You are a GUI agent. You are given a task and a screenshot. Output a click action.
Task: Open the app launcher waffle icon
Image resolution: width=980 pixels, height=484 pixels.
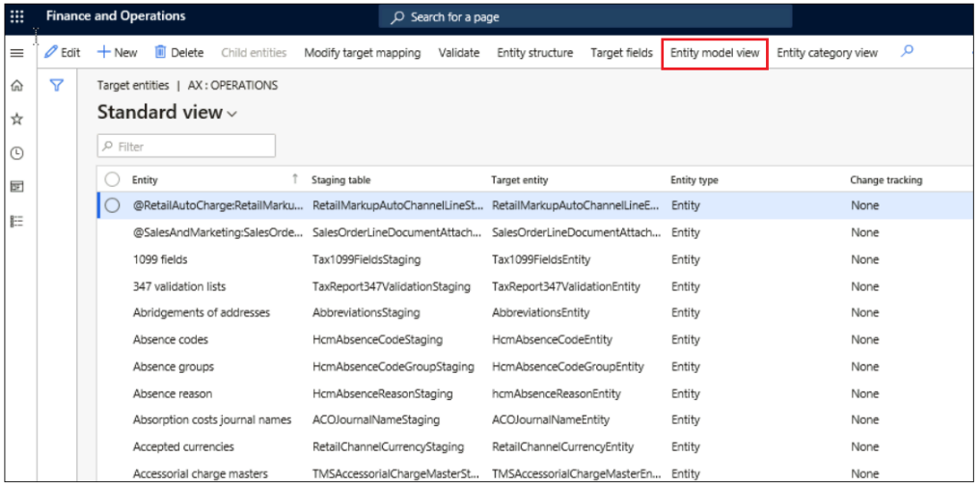(17, 16)
